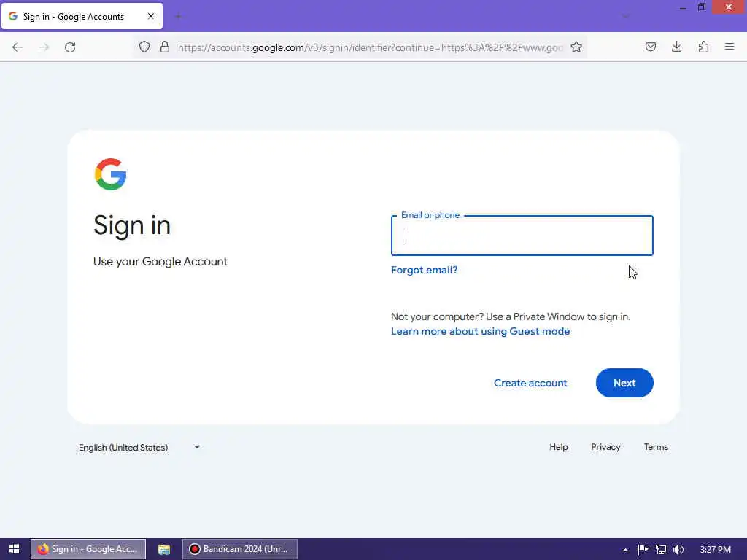Click the Google G logo
The width and height of the screenshot is (747, 560).
click(111, 174)
